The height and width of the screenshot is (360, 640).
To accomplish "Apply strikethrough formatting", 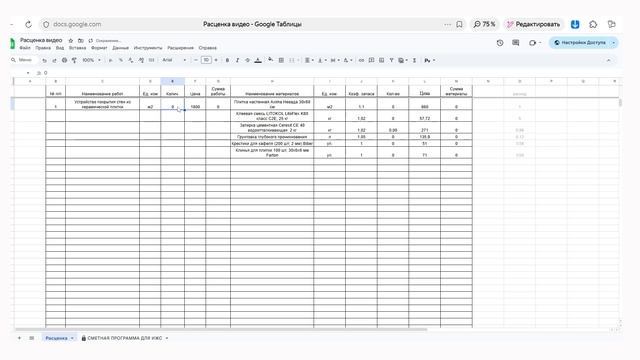I will click(247, 60).
